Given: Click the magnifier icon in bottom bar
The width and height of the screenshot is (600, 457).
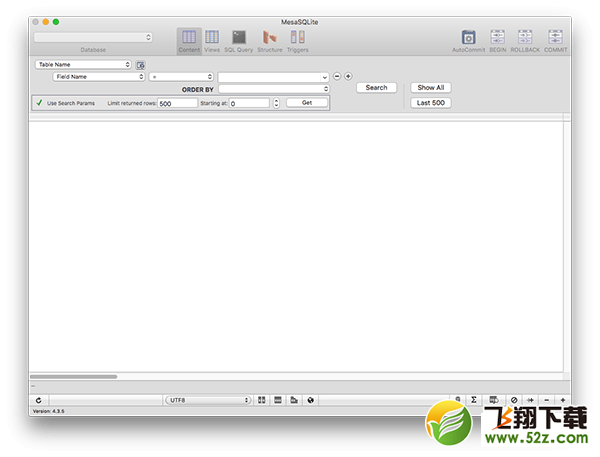Looking at the screenshot, I should [458, 399].
